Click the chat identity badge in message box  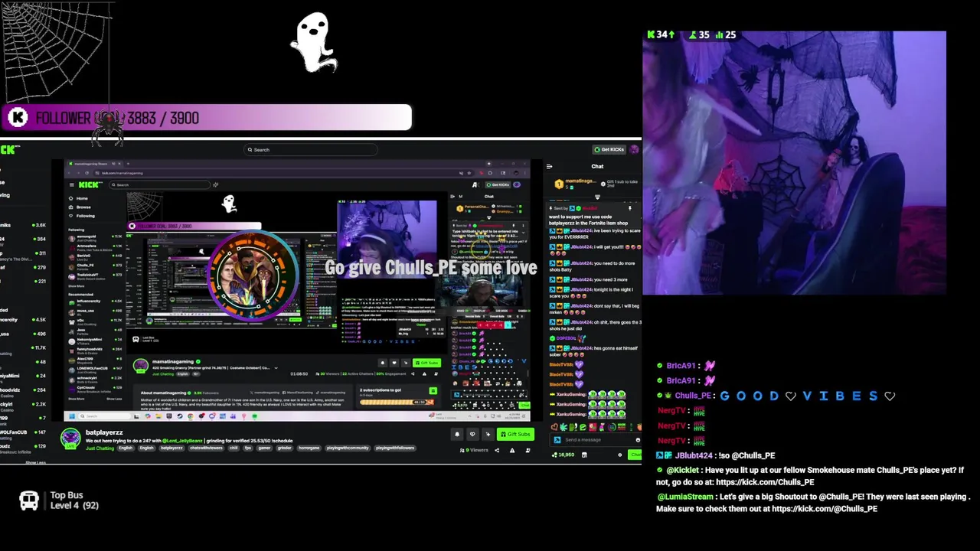point(557,440)
